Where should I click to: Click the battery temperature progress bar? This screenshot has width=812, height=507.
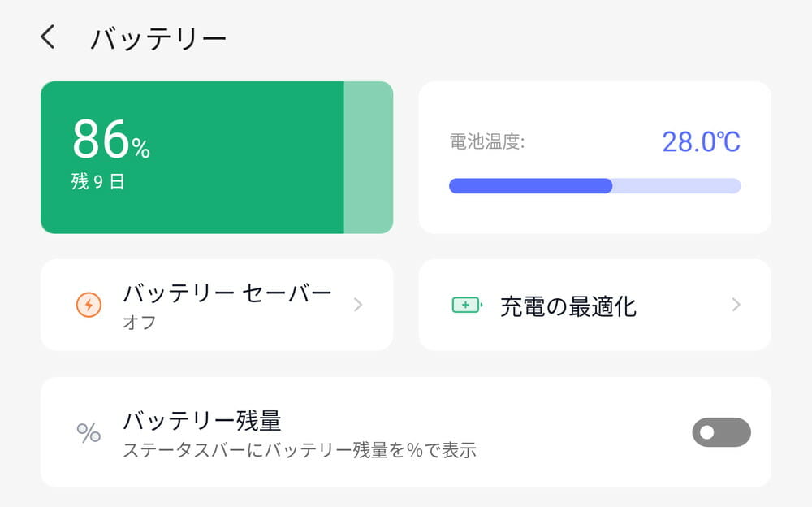coord(594,186)
